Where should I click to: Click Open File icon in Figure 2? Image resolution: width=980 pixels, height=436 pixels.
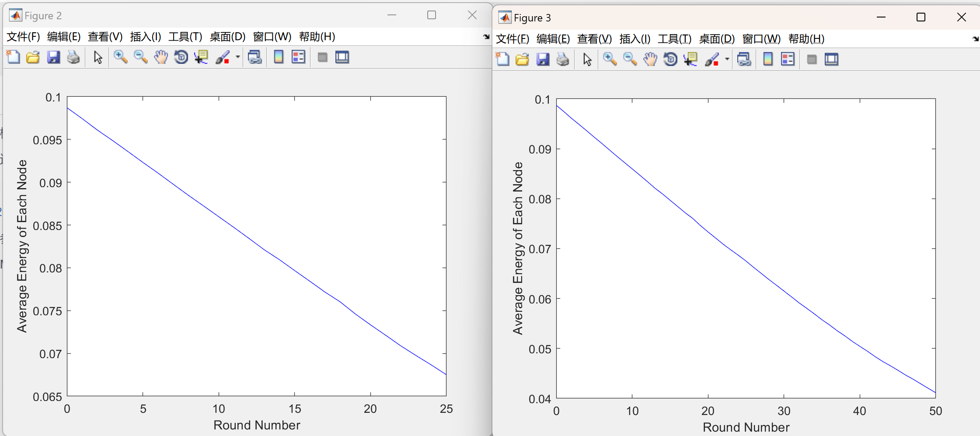coord(33,57)
